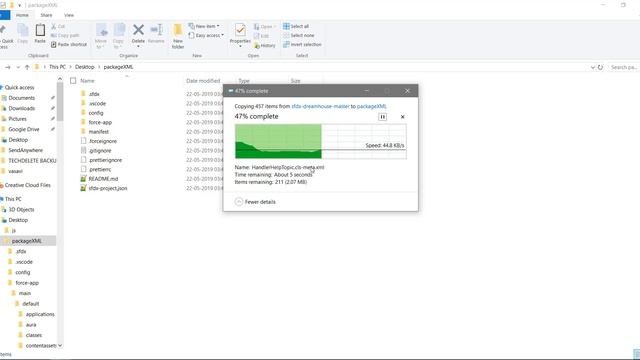Select Downloads in navigation pane
The image size is (640, 360).
click(x=22, y=108)
